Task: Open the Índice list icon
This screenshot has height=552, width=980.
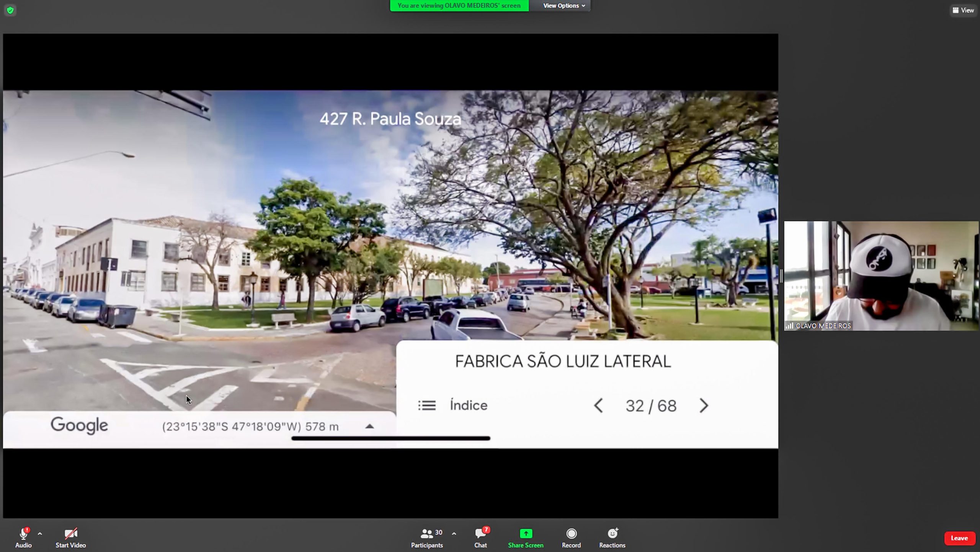Action: click(427, 405)
